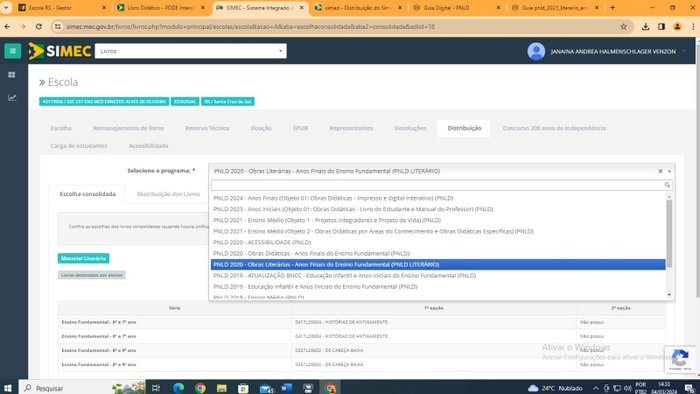Reload the page in Chrome
This screenshot has height=394, width=700.
coord(39,27)
